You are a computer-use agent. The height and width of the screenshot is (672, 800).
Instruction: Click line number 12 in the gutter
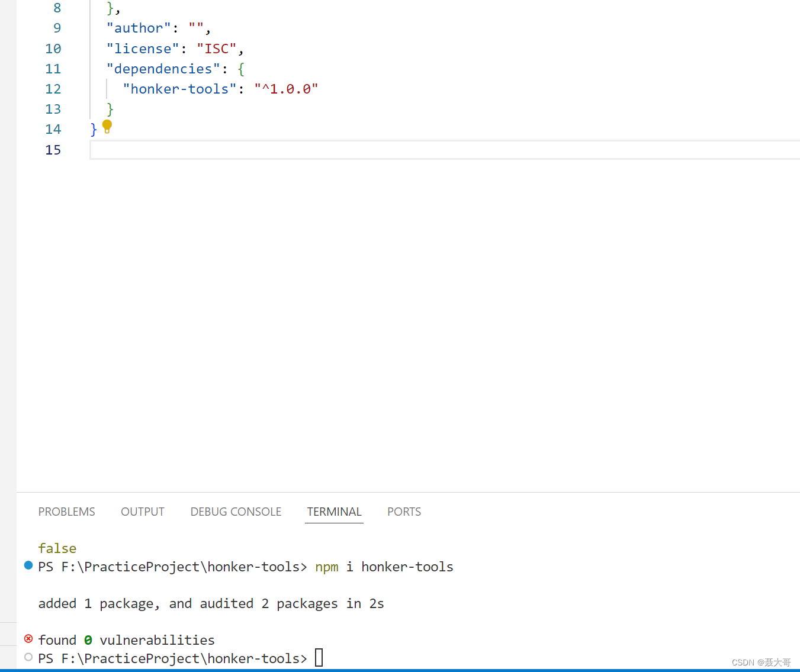click(x=53, y=89)
